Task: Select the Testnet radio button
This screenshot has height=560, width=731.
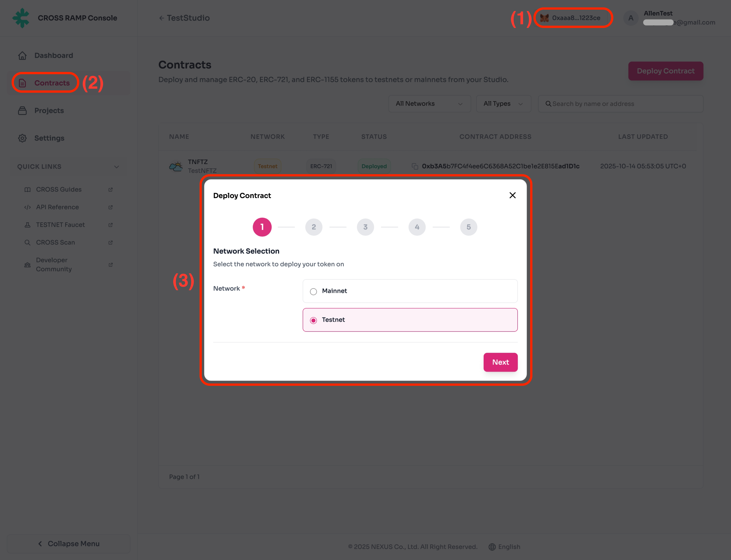Action: click(313, 320)
